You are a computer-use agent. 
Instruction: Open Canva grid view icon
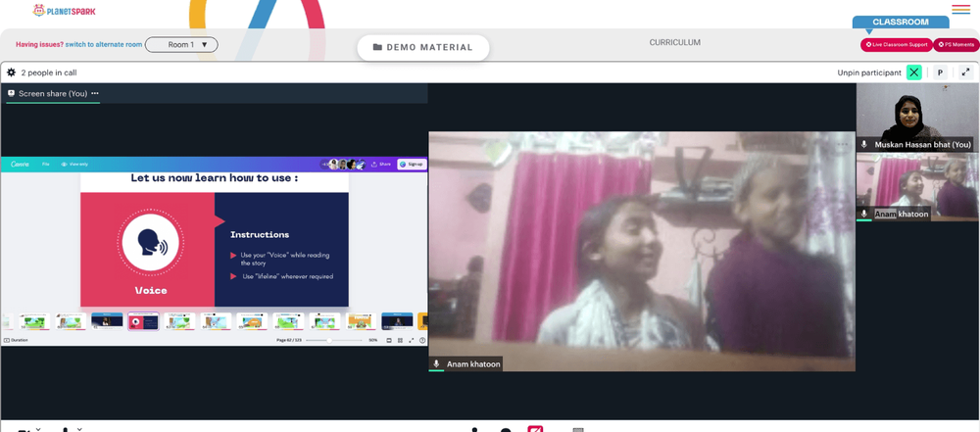[400, 340]
